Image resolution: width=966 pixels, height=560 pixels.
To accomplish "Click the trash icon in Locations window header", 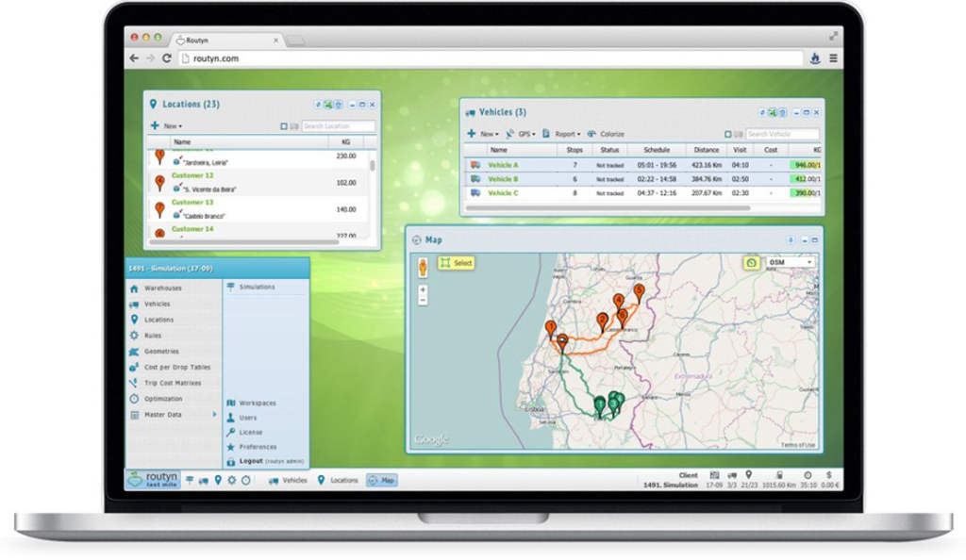I will (339, 105).
